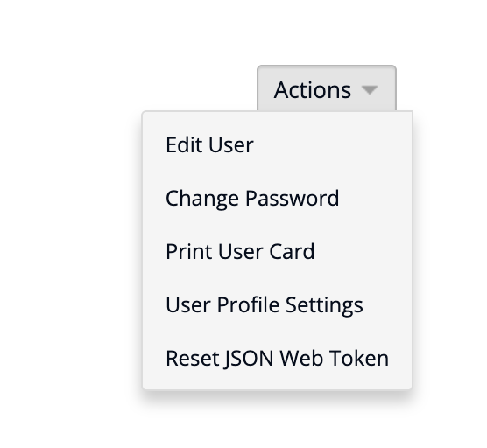Screen dimensions: 487x448
Task: Click the word Settings in the menu
Action: 324,305
